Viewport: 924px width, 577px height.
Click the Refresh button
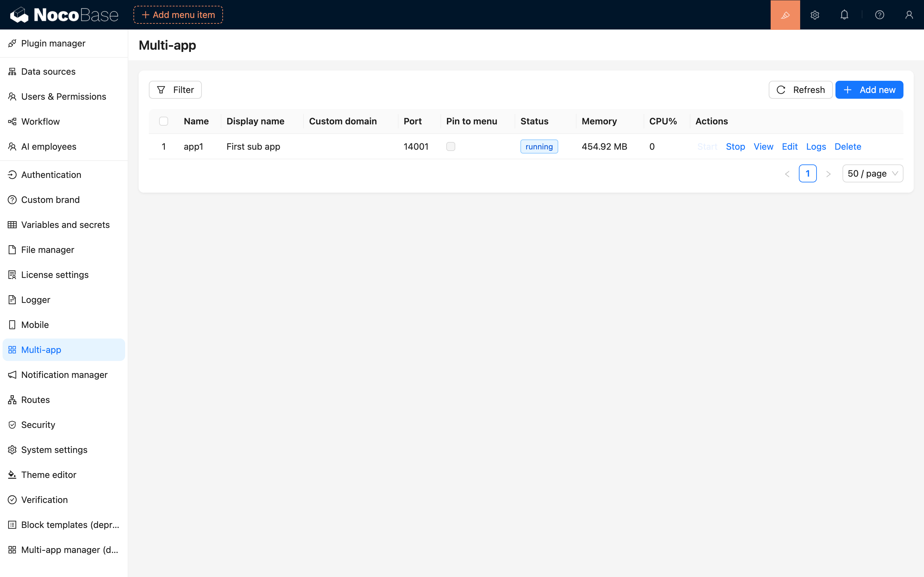pos(800,90)
